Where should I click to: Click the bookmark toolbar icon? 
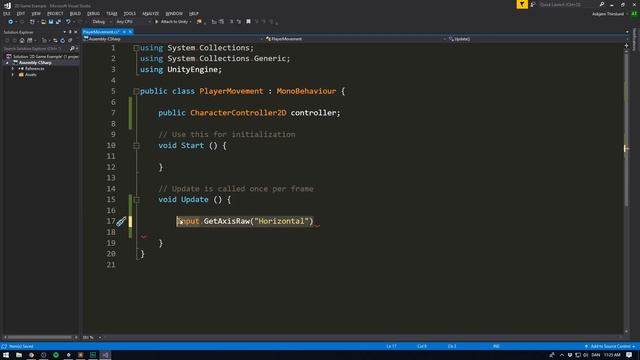point(248,22)
